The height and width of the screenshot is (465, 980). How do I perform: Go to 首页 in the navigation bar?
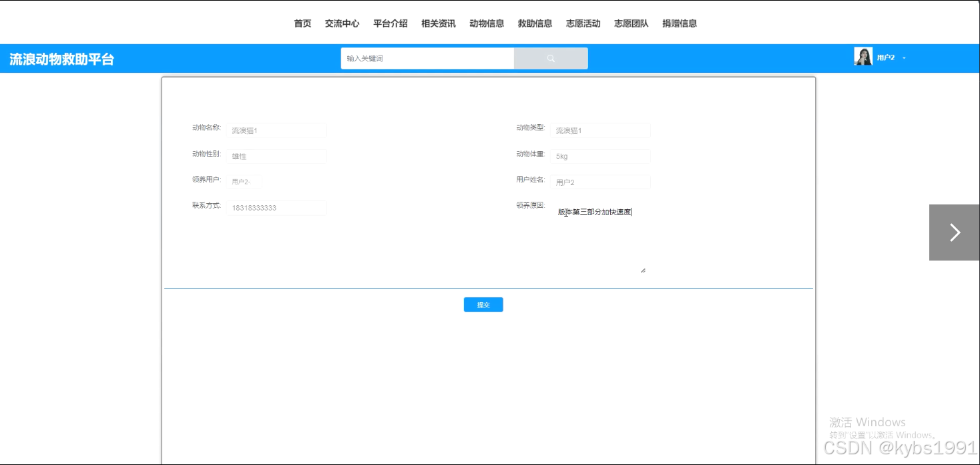pos(302,23)
